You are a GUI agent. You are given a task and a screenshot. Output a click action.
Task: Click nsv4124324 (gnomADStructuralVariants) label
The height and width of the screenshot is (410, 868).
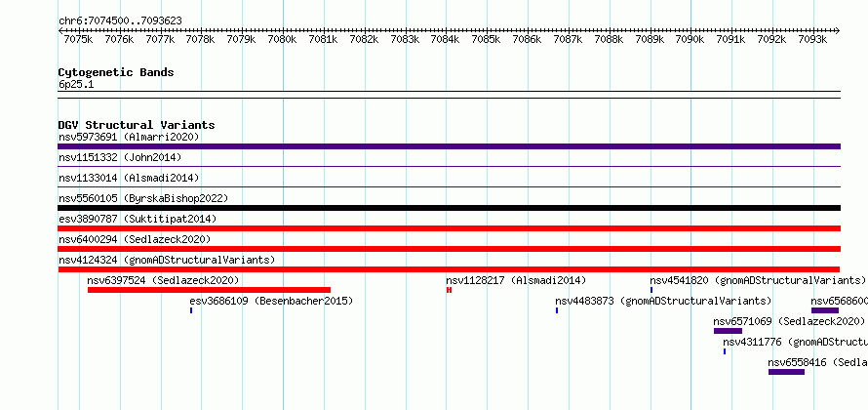pos(167,260)
